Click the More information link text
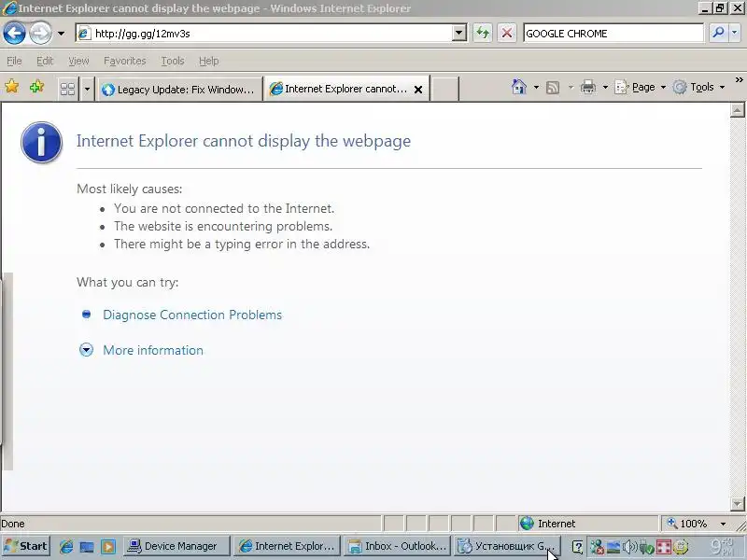Screen dimensions: 747x560 tap(153, 351)
